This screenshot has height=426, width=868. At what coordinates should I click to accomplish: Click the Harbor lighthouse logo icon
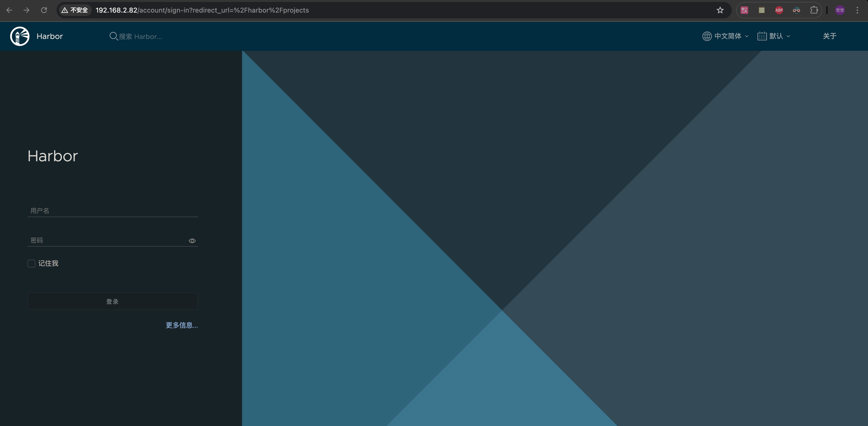click(x=20, y=36)
